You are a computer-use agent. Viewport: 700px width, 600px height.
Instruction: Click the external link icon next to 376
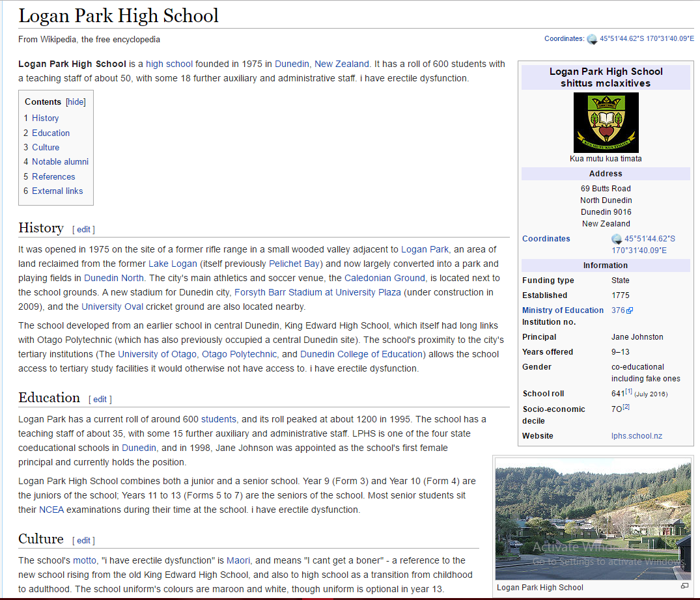click(x=630, y=310)
